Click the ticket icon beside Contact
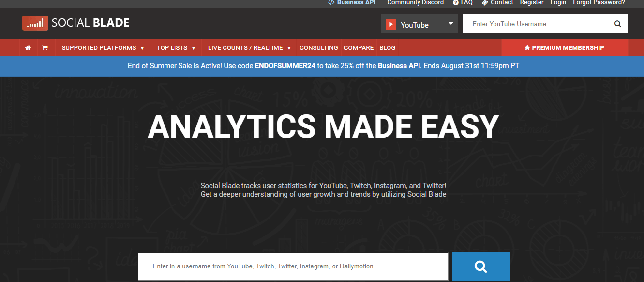Viewport: 644px width, 282px height. pos(485,2)
